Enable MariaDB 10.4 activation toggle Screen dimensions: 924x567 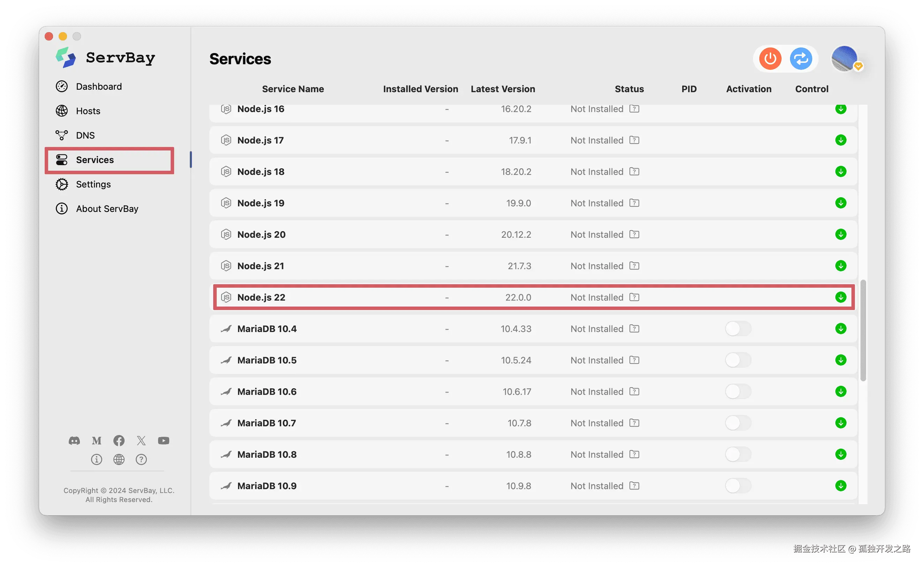pos(738,329)
